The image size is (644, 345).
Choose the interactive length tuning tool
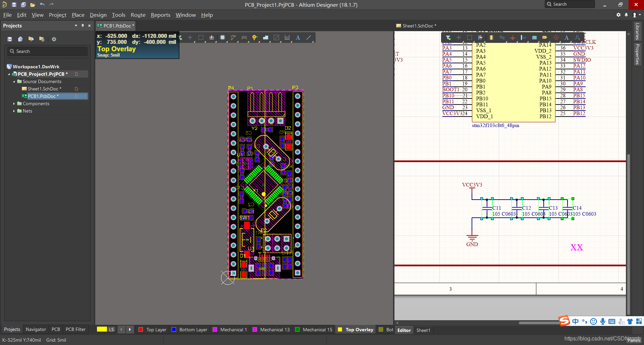244,38
